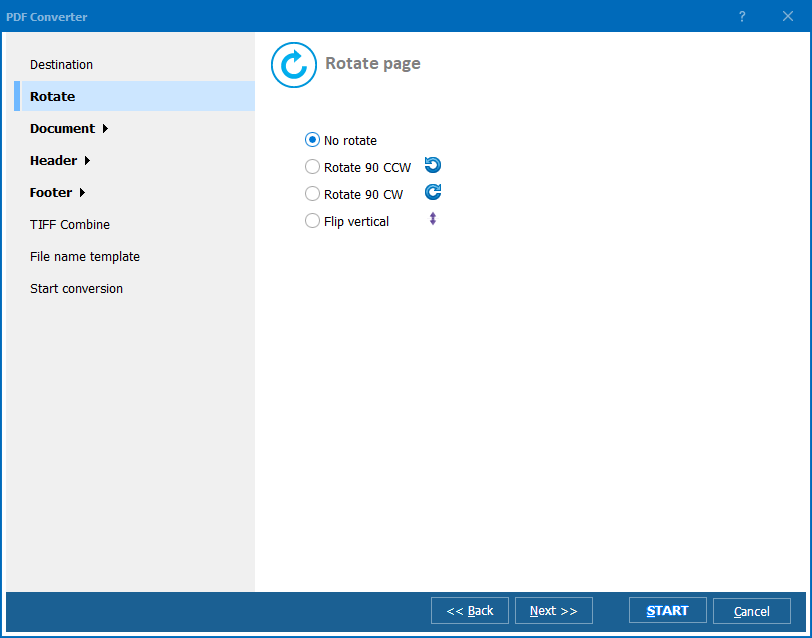
Task: Open the help question mark icon
Action: [x=741, y=16]
